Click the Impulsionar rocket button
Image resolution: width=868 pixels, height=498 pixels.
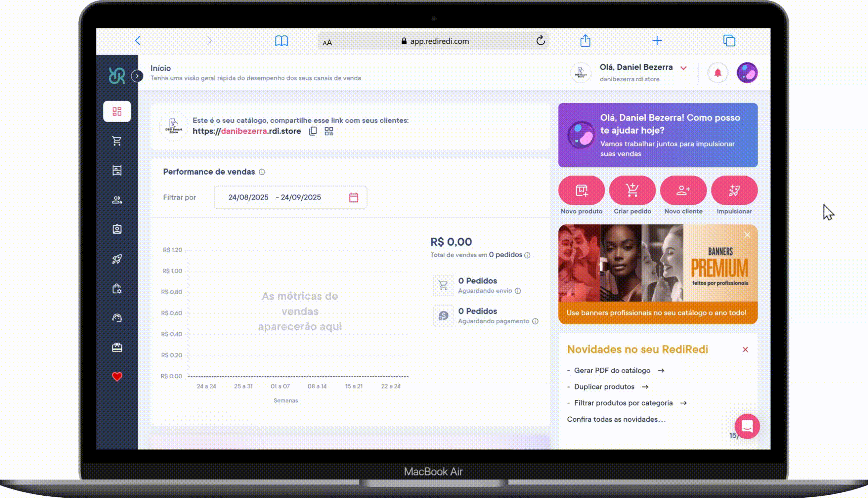pyautogui.click(x=734, y=190)
